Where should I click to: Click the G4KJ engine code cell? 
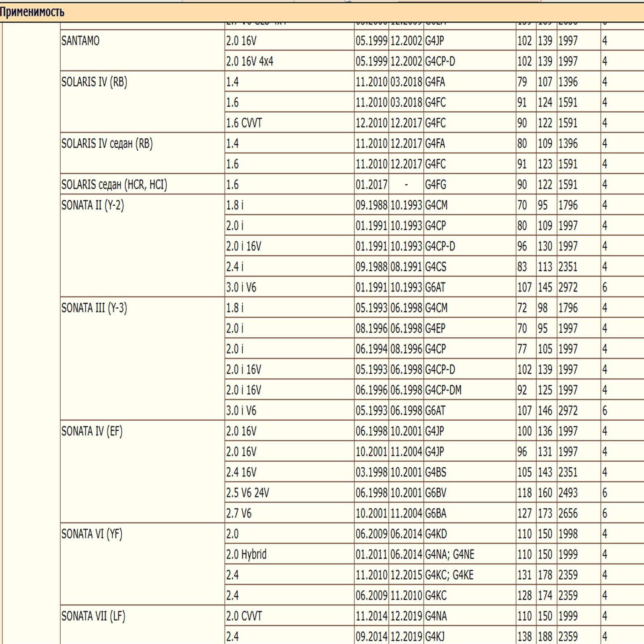tap(436, 637)
